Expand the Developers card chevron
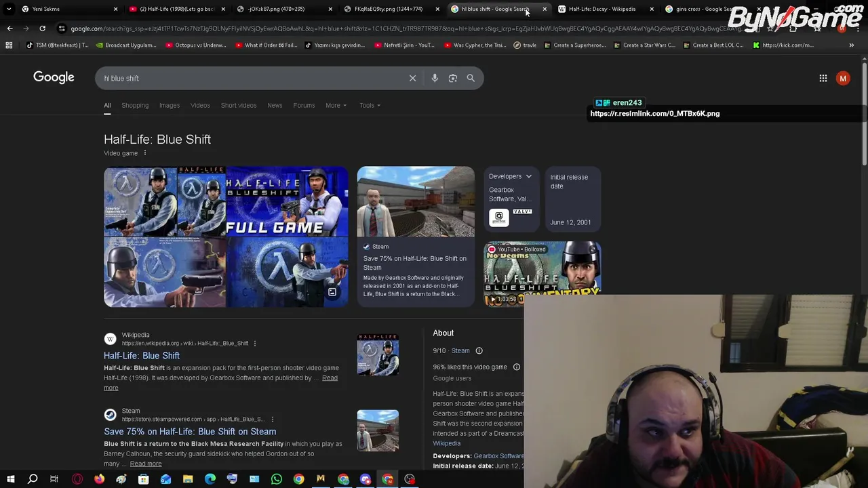Image resolution: width=868 pixels, height=488 pixels. point(529,176)
